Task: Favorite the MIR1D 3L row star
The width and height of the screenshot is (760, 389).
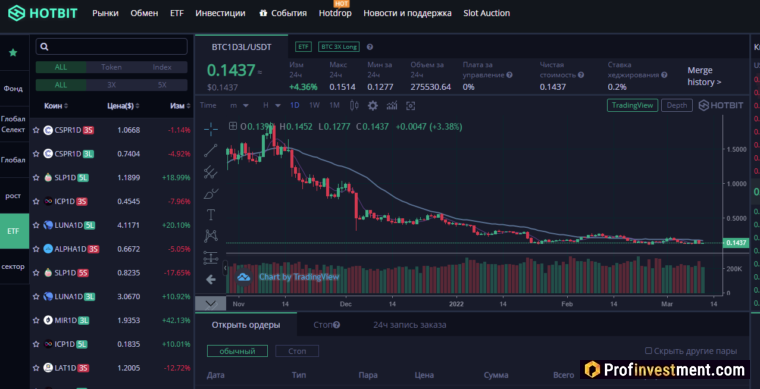Action: click(x=36, y=320)
